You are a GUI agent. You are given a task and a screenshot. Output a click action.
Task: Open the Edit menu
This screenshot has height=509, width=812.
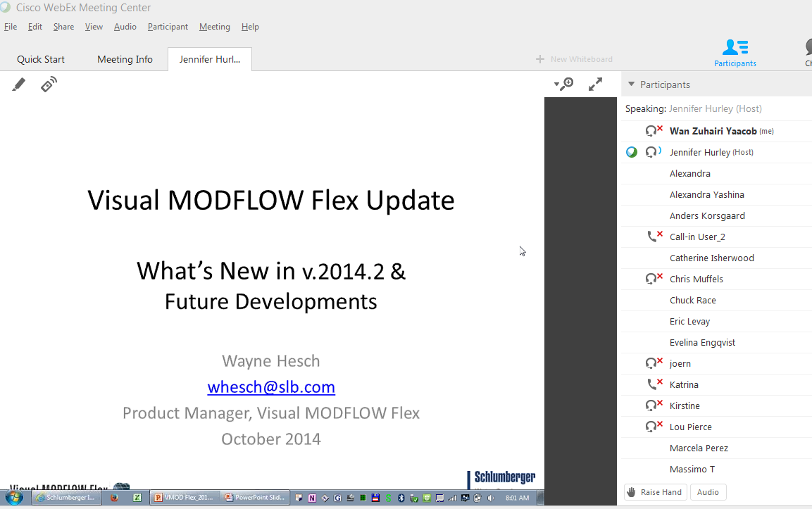click(35, 27)
